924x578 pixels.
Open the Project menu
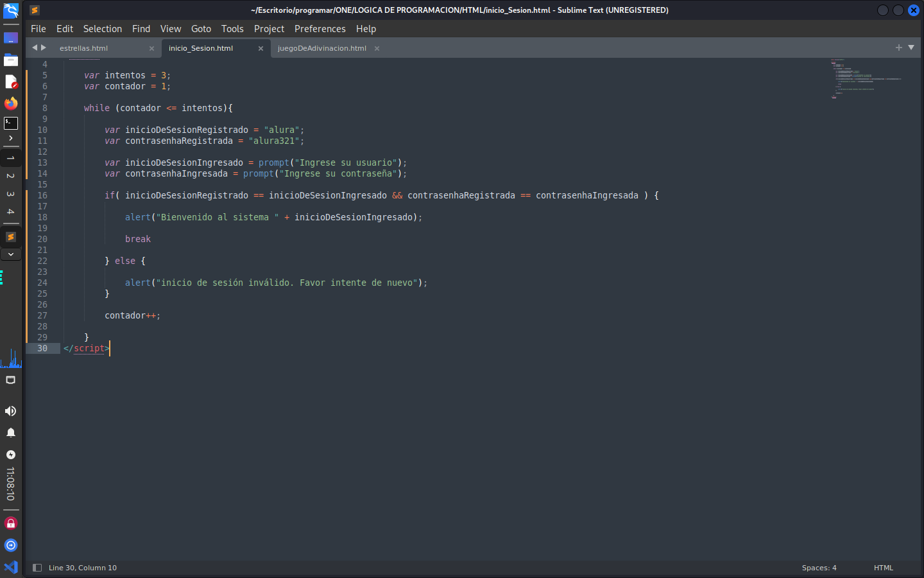(269, 29)
